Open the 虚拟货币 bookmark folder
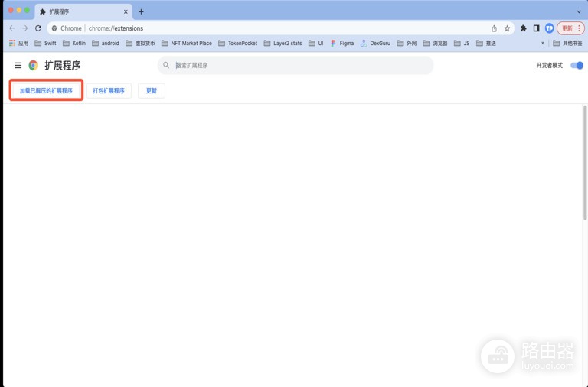This screenshot has width=588, height=387. (x=140, y=43)
